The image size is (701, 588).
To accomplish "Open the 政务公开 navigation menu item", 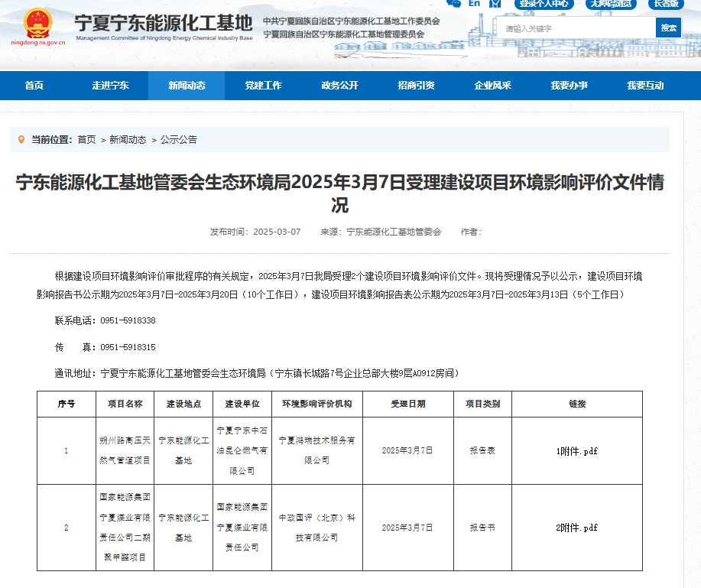I will click(339, 86).
